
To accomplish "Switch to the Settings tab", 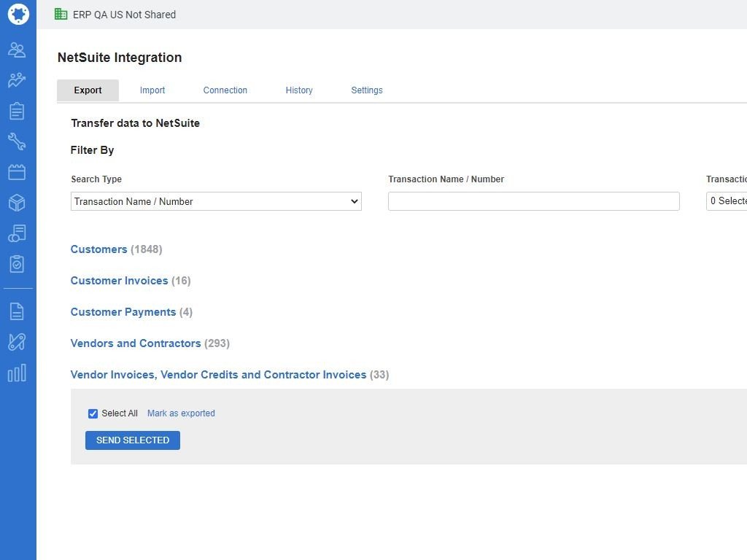I will (x=367, y=90).
